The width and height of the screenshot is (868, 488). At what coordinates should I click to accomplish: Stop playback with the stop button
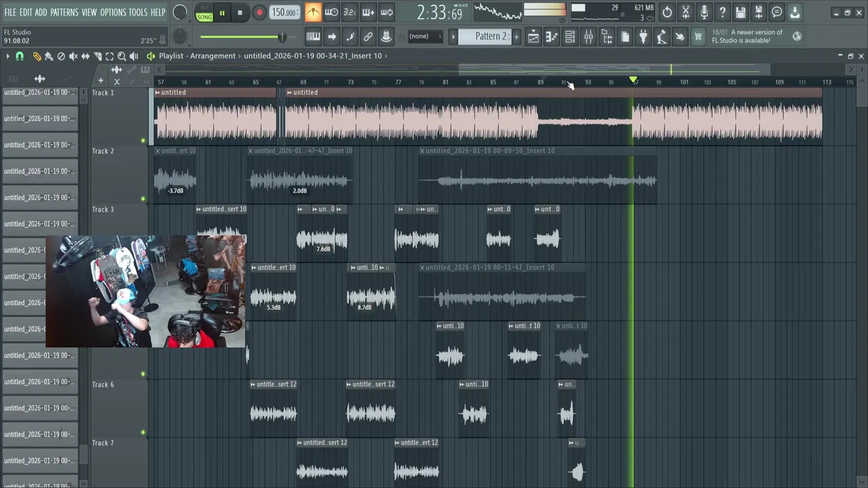point(240,13)
